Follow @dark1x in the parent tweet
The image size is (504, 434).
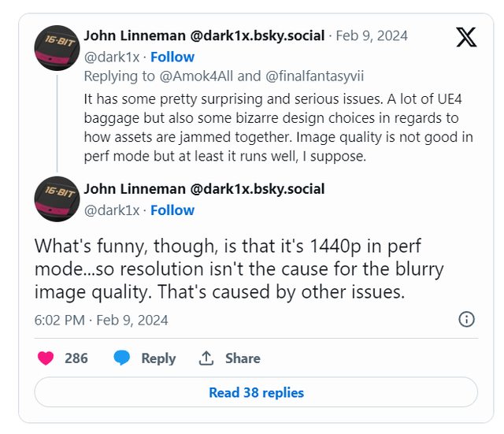click(x=172, y=57)
